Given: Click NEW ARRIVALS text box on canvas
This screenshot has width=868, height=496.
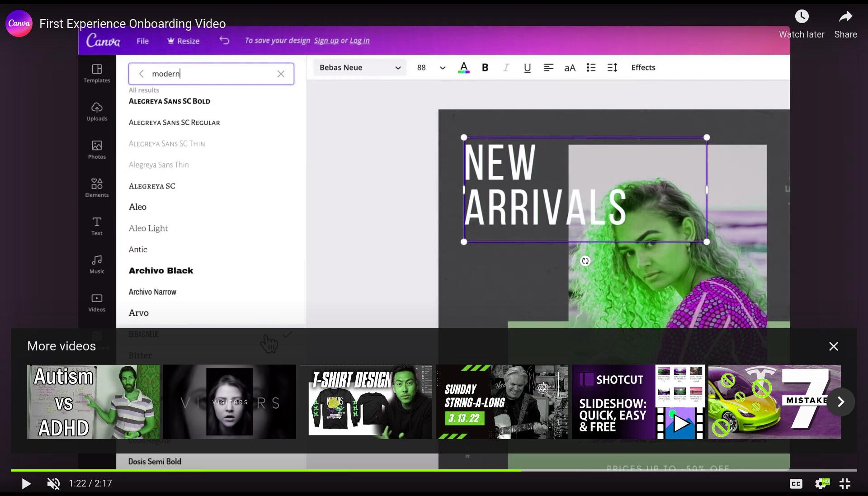Looking at the screenshot, I should pyautogui.click(x=585, y=189).
